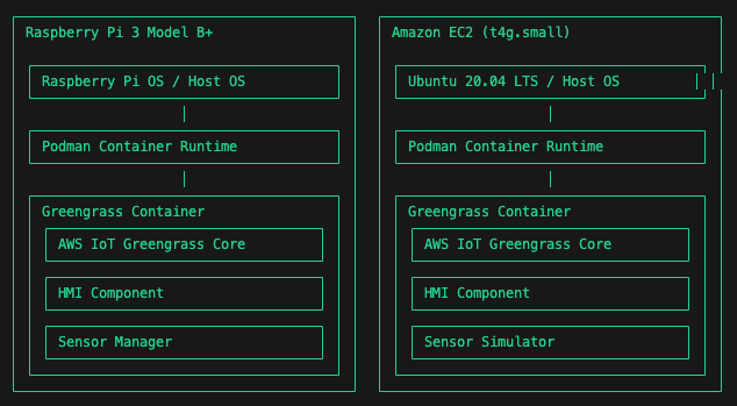Click the right Podman Container Runtime box

coord(550,147)
